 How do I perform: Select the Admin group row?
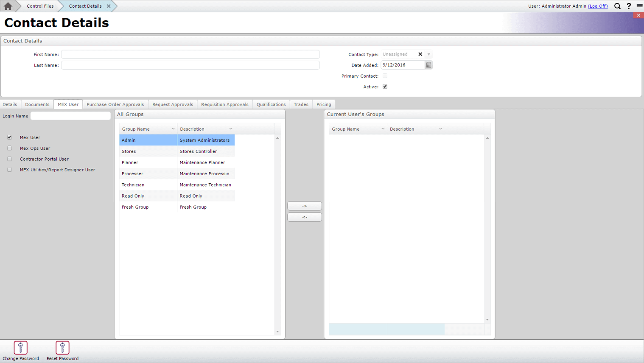177,140
